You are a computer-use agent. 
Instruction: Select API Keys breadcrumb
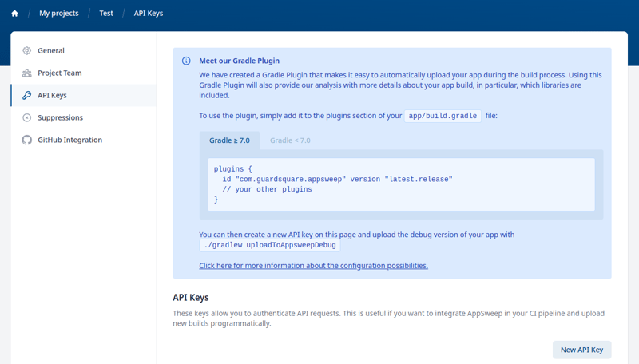tap(149, 14)
